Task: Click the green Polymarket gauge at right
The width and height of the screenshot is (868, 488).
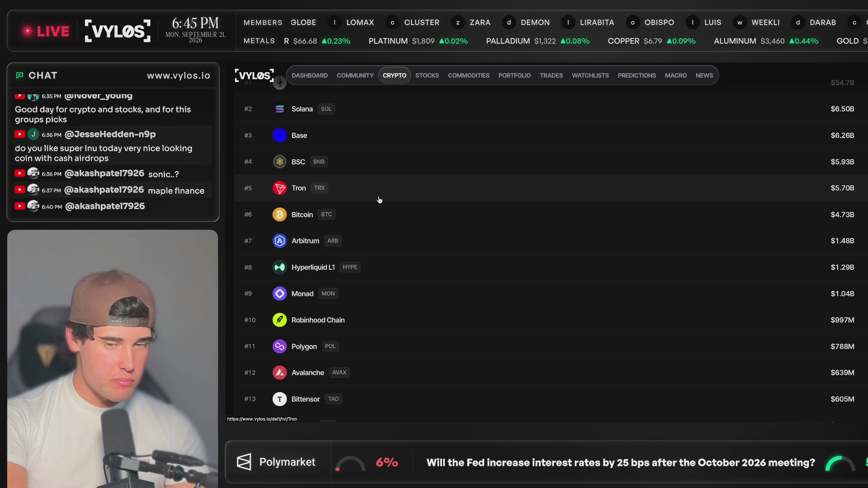Action: pos(840,463)
